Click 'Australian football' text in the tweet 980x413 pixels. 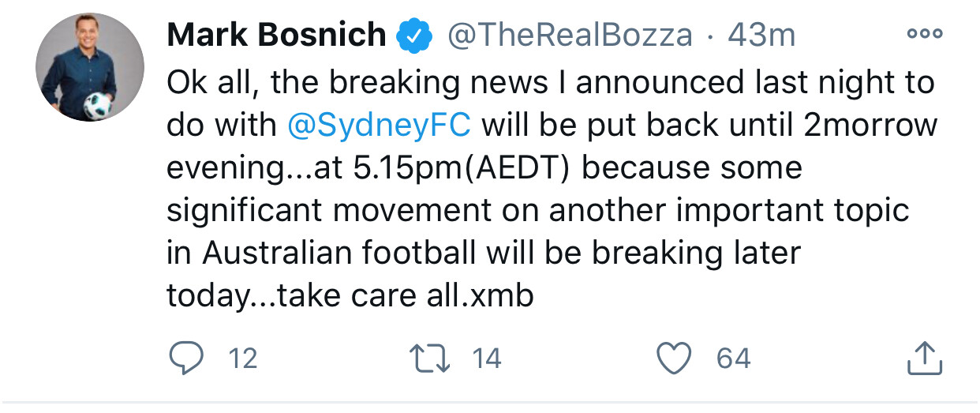coord(339,253)
